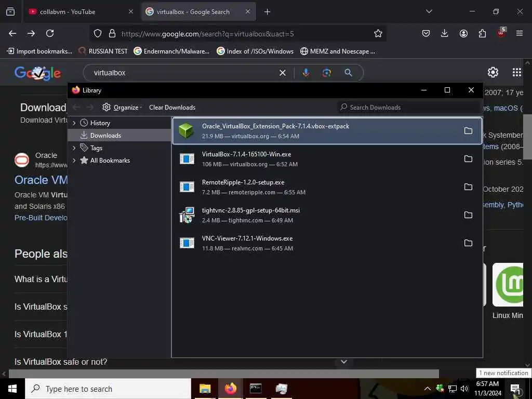Open Firefox application hamburger menu
The image size is (532, 399).
520,33
